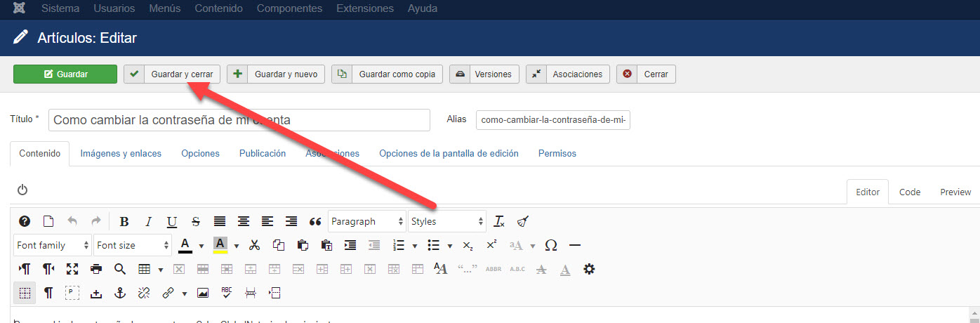Screen dimensions: 980x323
Task: Toggle fullscreen editor mode
Action: pyautogui.click(x=72, y=269)
